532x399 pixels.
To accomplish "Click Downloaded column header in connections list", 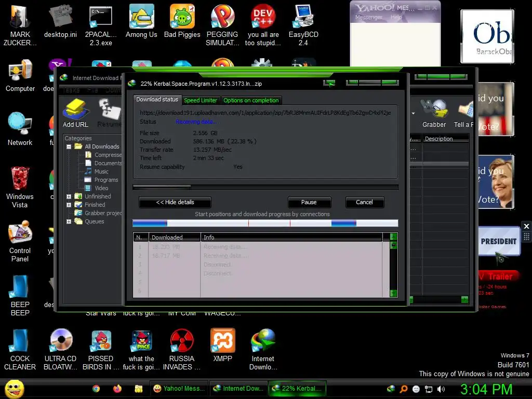I will click(175, 237).
